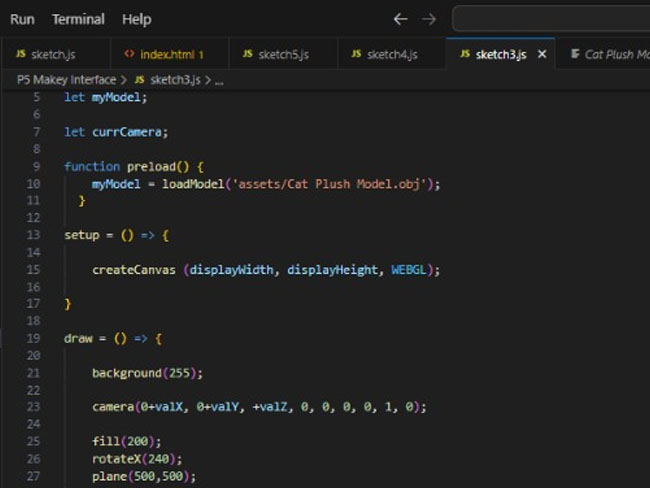Select the sketch3.js tab
Screen dimensions: 650x488
501,54
